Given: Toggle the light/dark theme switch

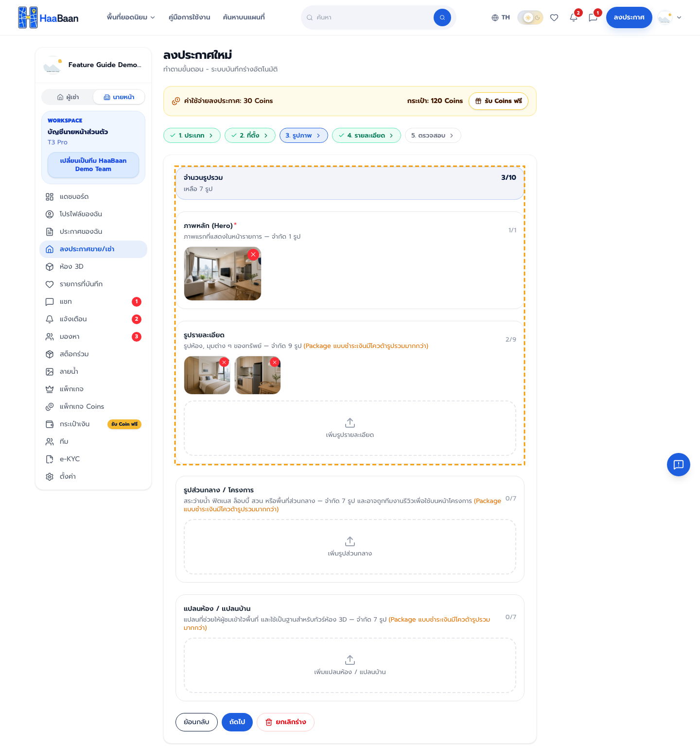Looking at the screenshot, I should pos(530,17).
